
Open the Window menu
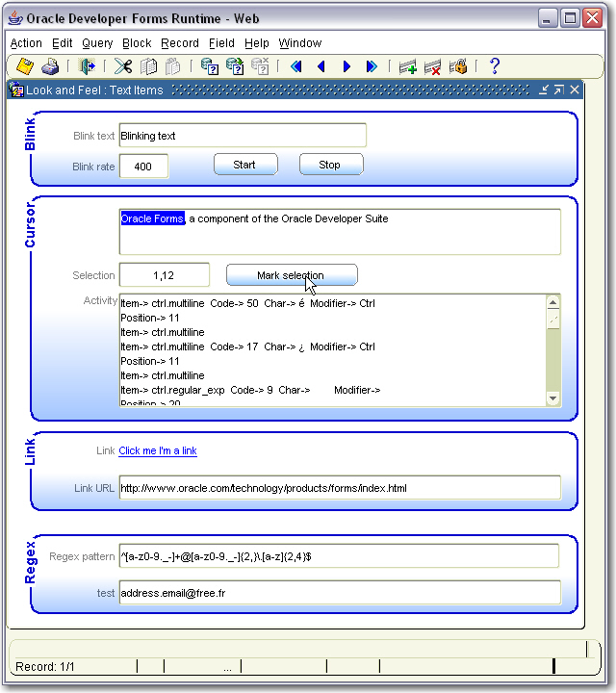300,43
